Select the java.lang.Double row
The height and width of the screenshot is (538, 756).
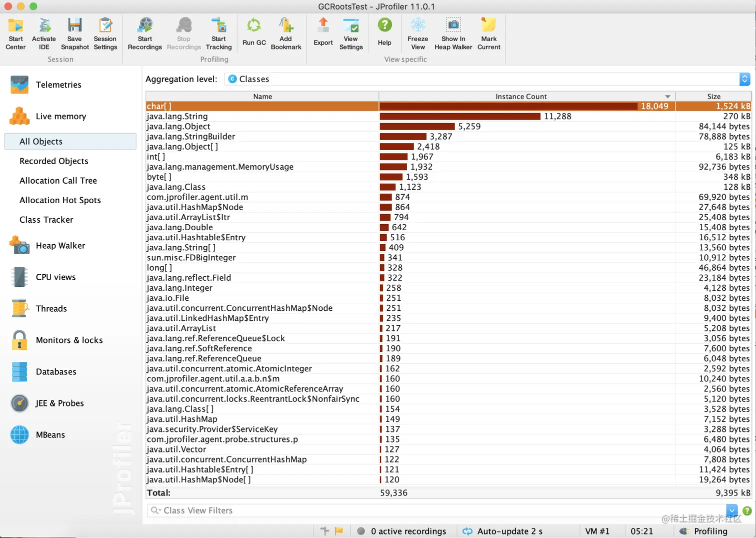point(448,227)
